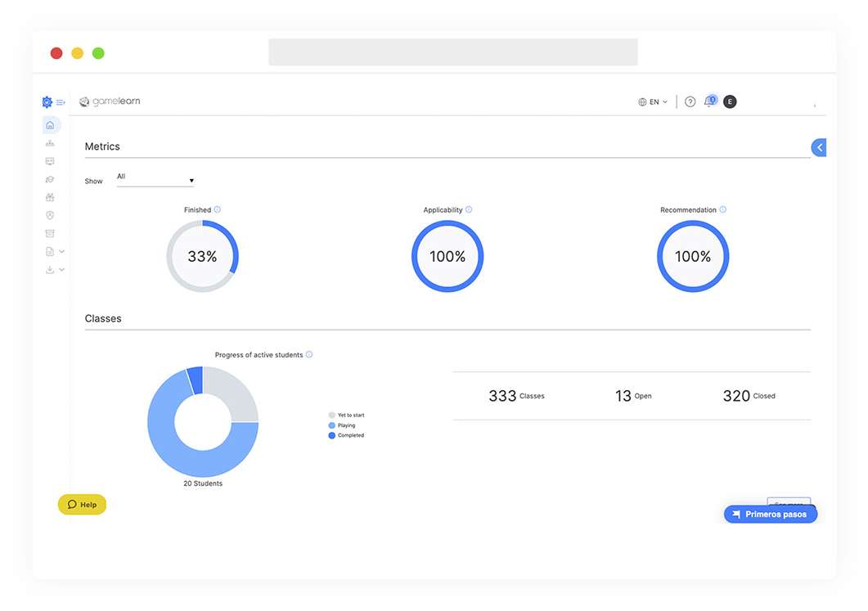Open the EN language selector

click(x=653, y=102)
